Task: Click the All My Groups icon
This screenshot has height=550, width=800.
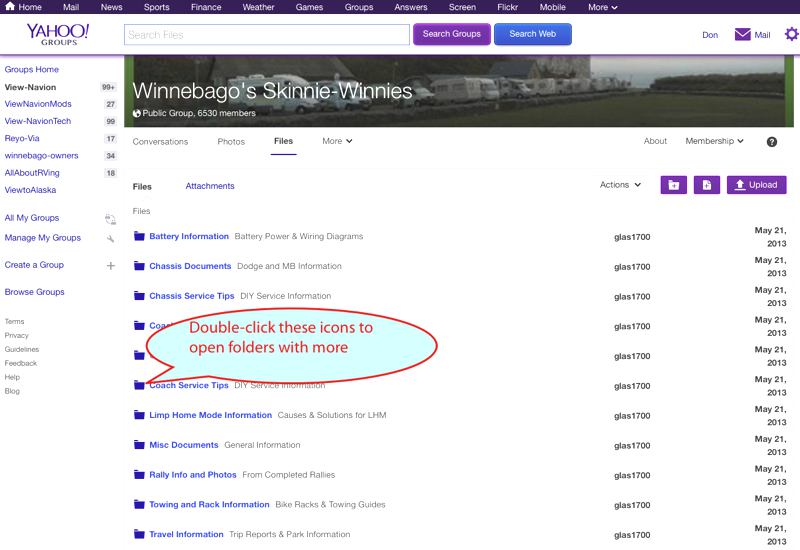Action: 110,218
